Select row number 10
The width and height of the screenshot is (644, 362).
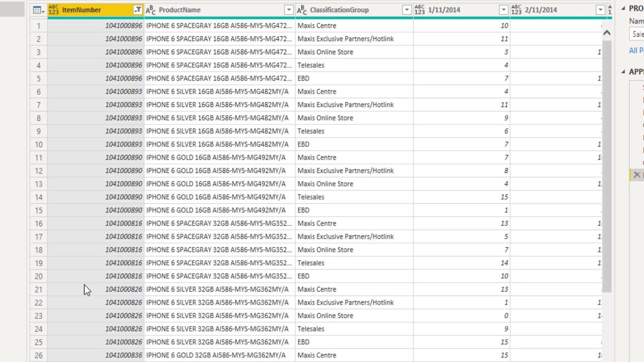pyautogui.click(x=39, y=144)
